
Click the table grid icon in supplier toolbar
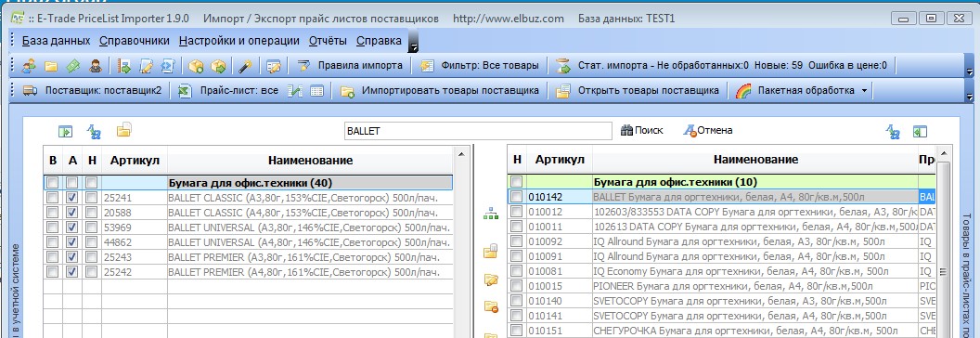316,91
